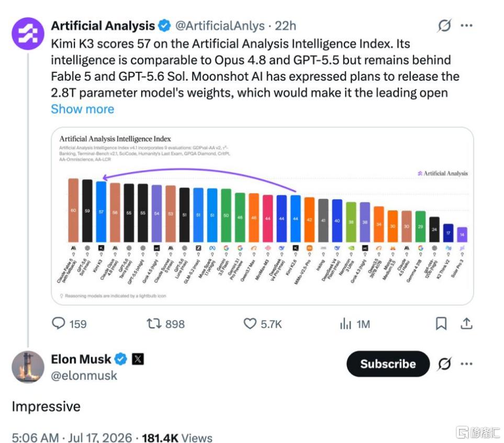Open more options on Artificial Analysis post
The height and width of the screenshot is (443, 504).
[466, 26]
